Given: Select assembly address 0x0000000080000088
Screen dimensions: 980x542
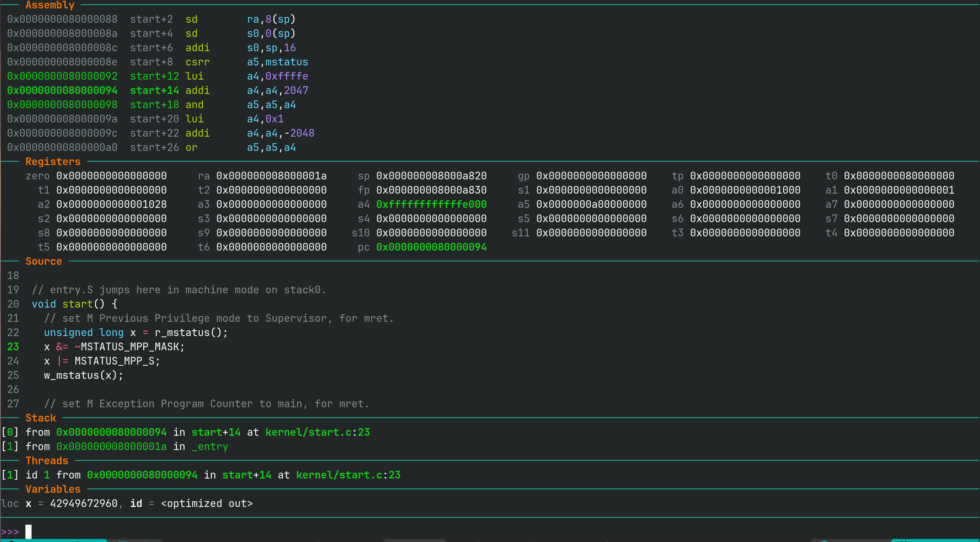Looking at the screenshot, I should 62,19.
